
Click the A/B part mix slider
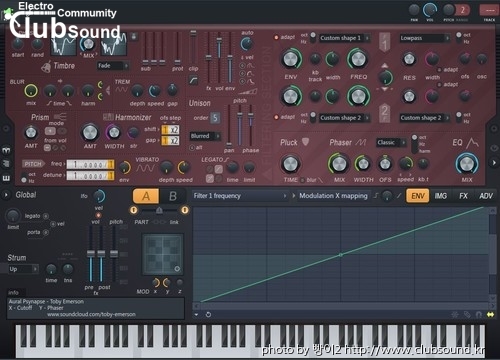tap(159, 210)
